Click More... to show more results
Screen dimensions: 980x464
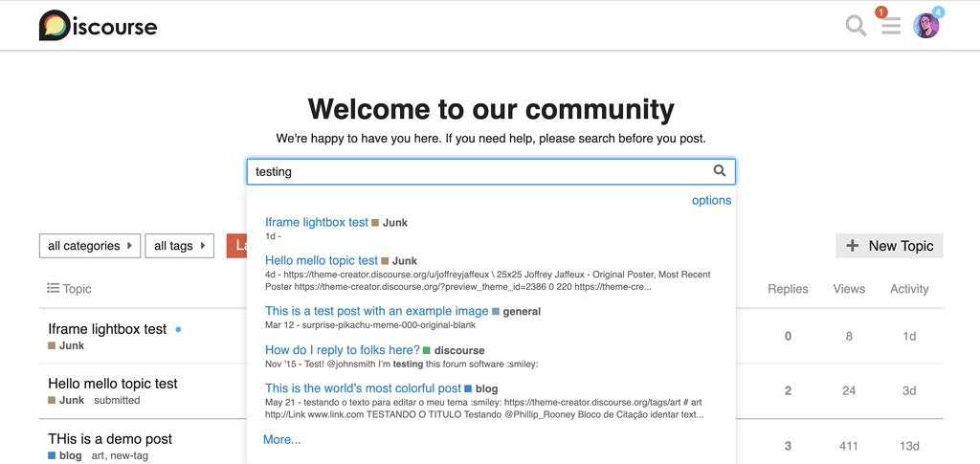click(x=282, y=439)
